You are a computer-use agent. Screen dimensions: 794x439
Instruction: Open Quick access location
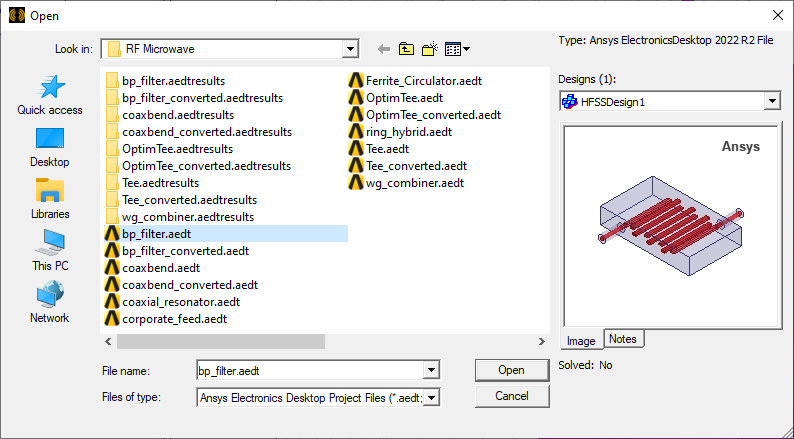[x=50, y=96]
